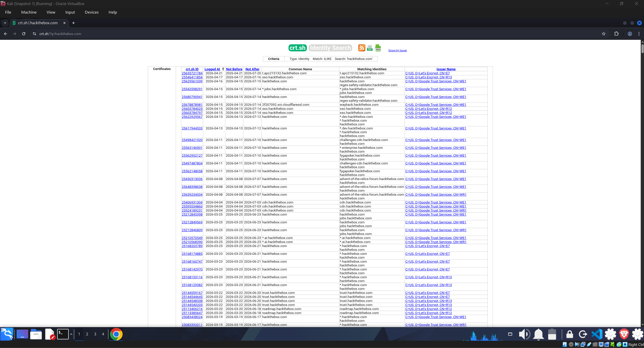The width and height of the screenshot is (644, 348).
Task: Click the battery status icon
Action: (552, 334)
